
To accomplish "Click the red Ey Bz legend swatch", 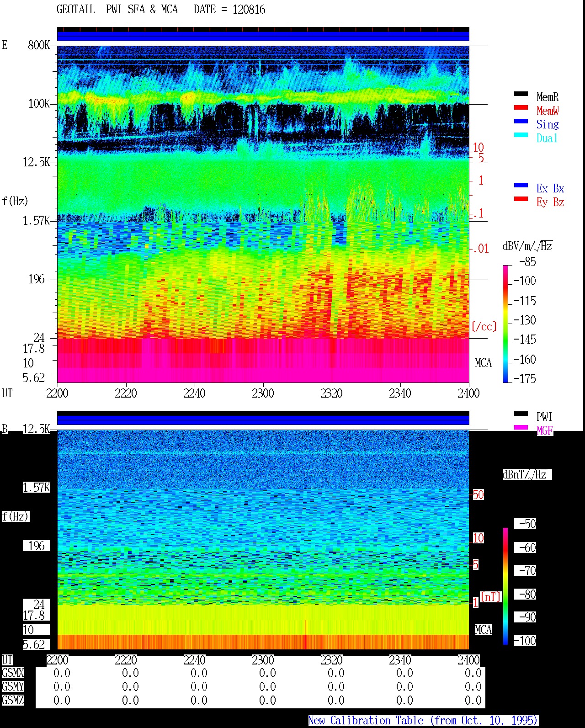I will point(521,199).
